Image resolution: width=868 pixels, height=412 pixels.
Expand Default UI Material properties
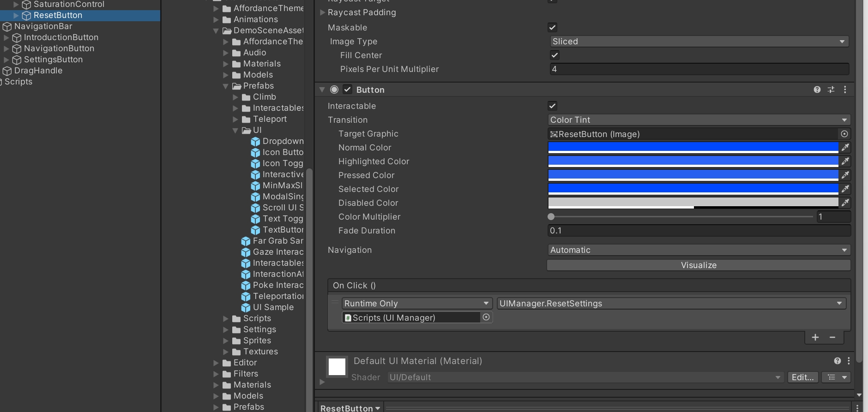(322, 382)
